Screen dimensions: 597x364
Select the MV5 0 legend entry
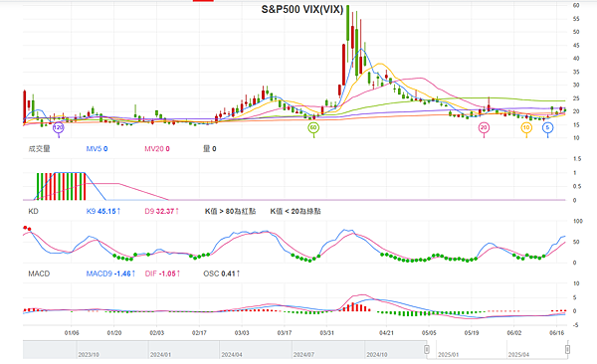point(97,149)
